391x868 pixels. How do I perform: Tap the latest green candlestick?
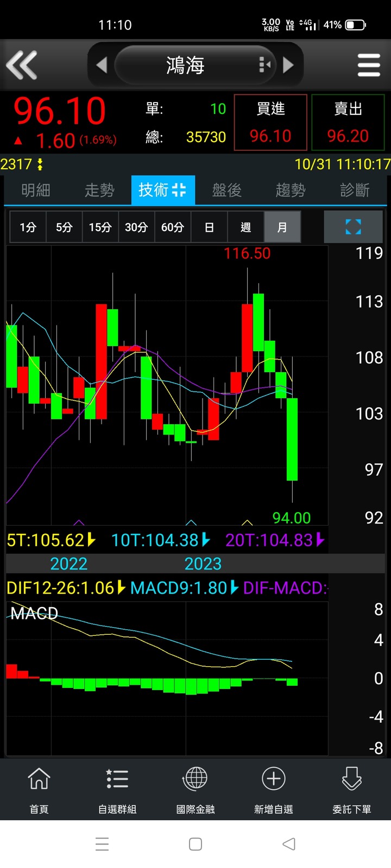[x=292, y=439]
